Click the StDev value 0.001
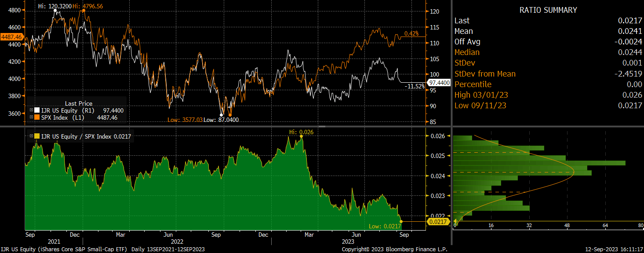This screenshot has width=644, height=253. (x=633, y=63)
